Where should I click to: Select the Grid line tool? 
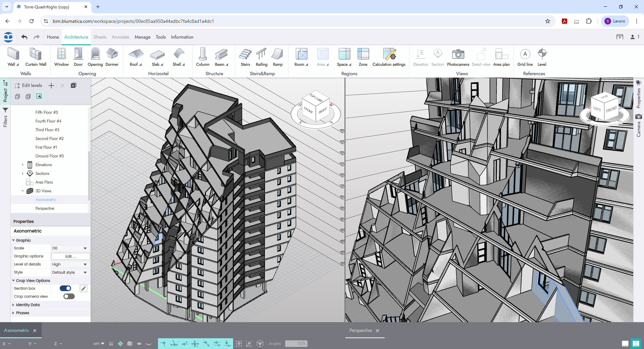[x=525, y=57]
